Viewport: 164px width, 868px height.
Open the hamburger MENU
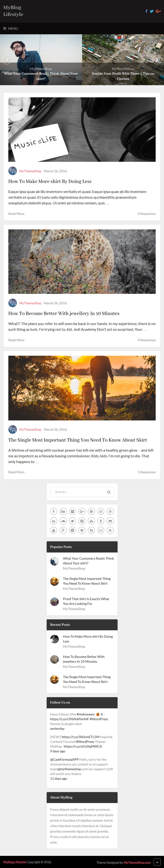10,29
